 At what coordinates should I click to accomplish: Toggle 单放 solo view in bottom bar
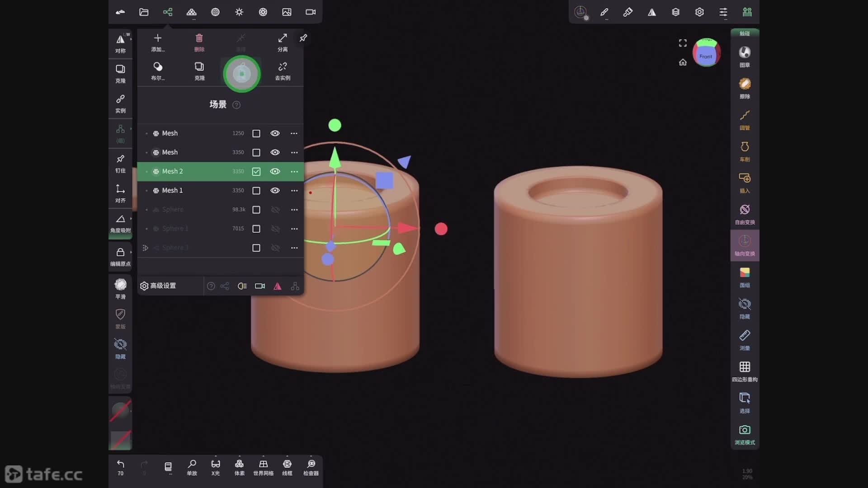[192, 467]
